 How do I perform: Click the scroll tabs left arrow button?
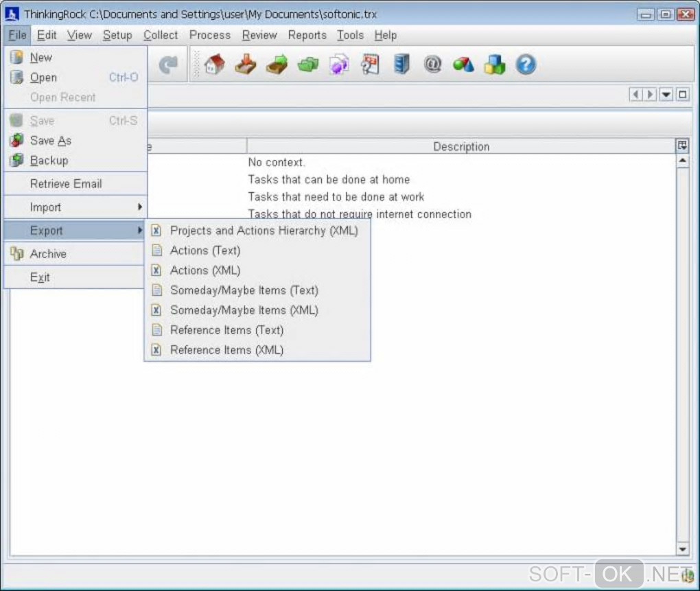pyautogui.click(x=635, y=94)
